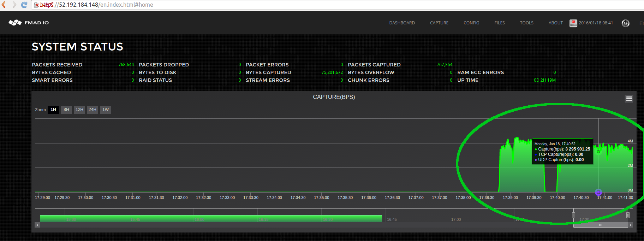
Task: Click the 17:29:00 x-axis label
Action: click(x=42, y=198)
